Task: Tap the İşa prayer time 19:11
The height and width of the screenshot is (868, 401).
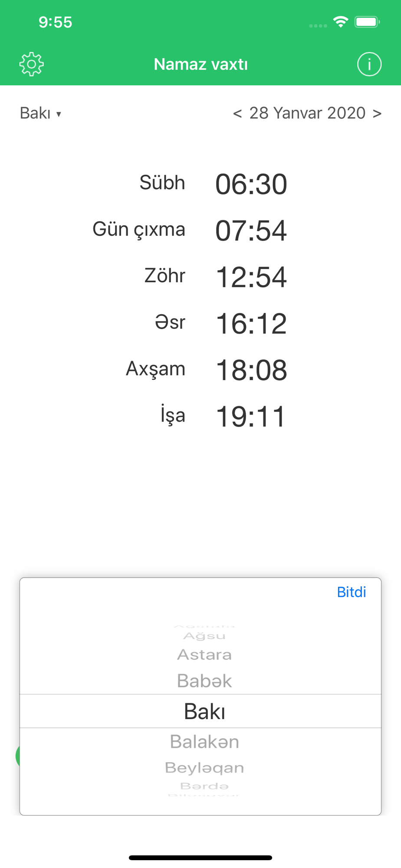Action: [251, 417]
